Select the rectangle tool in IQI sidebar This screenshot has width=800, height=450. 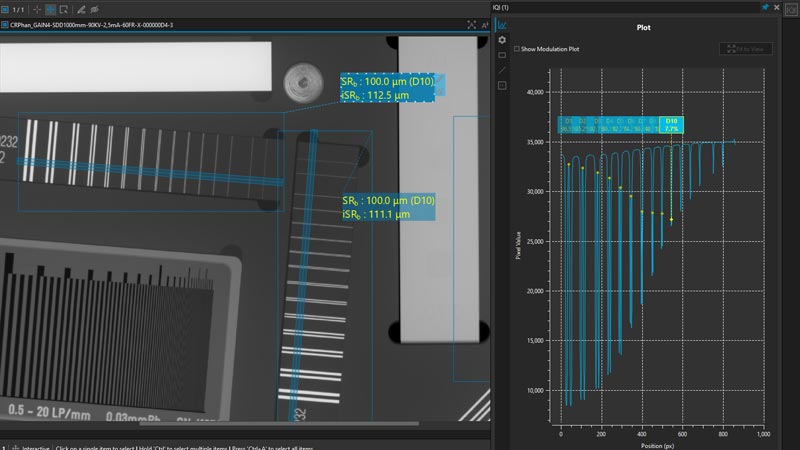[x=502, y=55]
